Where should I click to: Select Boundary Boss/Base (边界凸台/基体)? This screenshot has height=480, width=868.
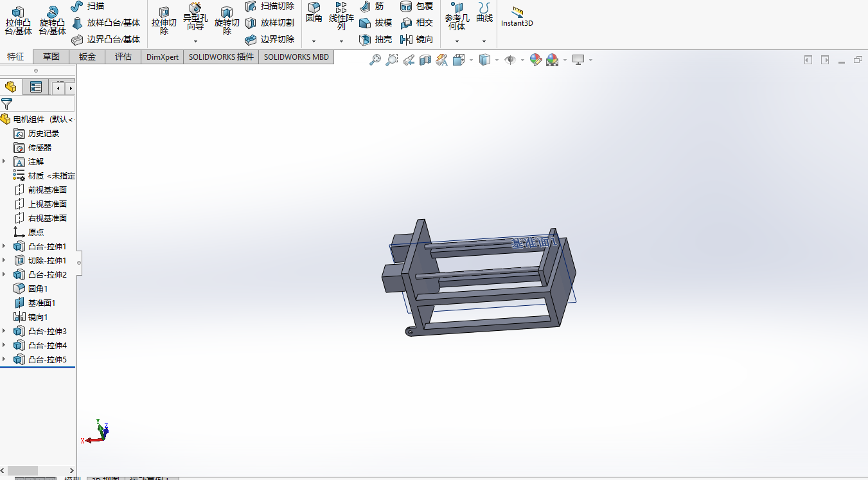(105, 39)
